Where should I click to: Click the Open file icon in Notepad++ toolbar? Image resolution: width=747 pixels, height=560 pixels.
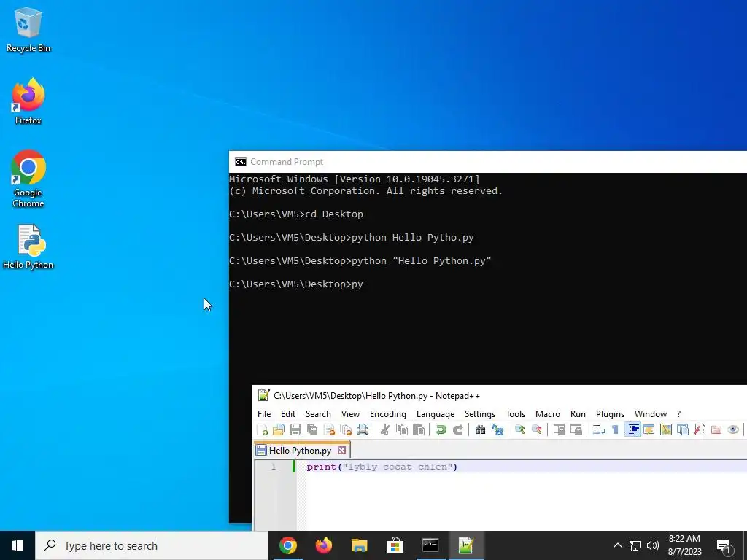pos(279,430)
